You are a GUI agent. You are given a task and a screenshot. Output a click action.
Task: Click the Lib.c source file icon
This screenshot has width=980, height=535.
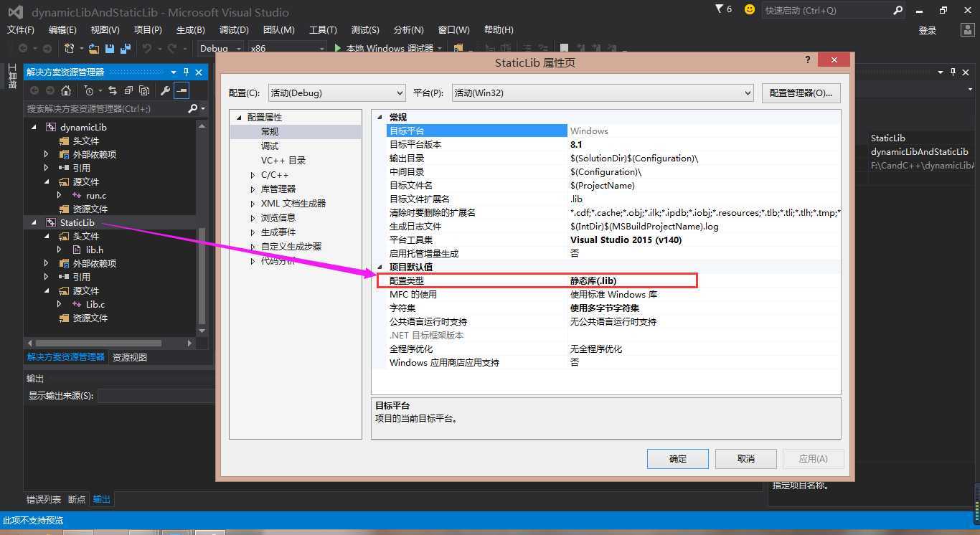(x=77, y=304)
